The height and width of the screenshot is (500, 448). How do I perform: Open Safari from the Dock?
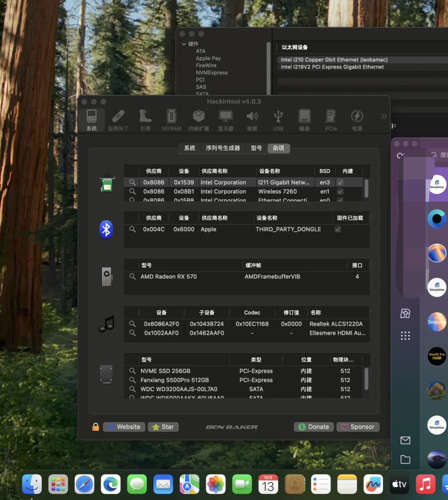pyautogui.click(x=84, y=484)
